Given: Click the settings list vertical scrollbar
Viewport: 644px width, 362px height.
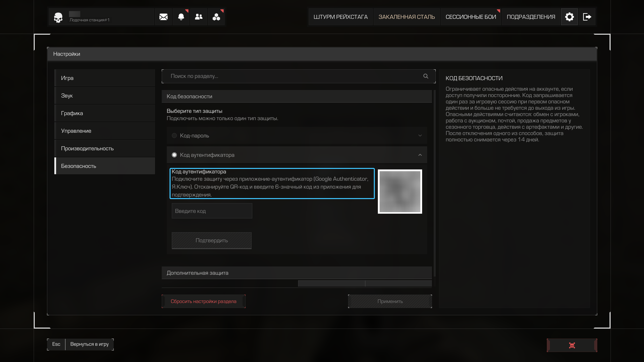Looking at the screenshot, I should (x=434, y=184).
